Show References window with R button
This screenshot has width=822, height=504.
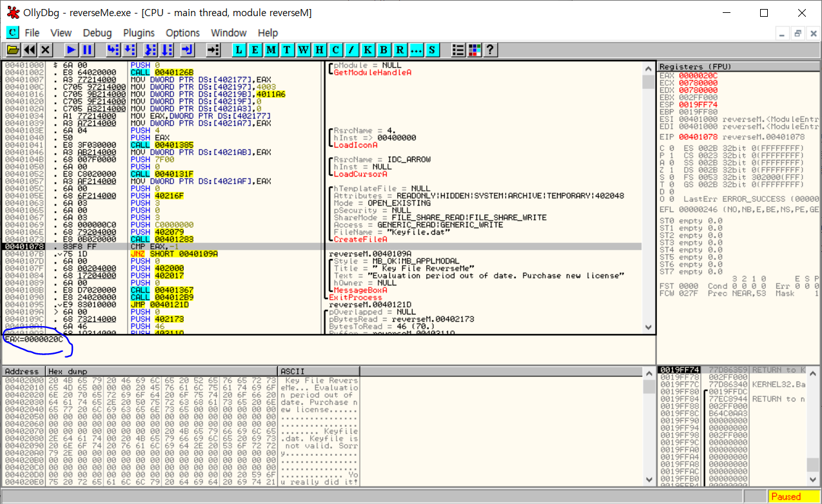tap(400, 50)
